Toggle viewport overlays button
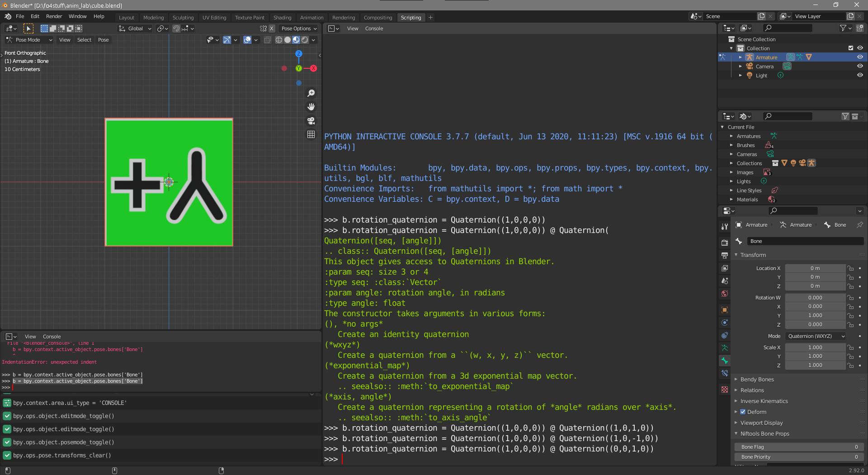 tap(247, 40)
